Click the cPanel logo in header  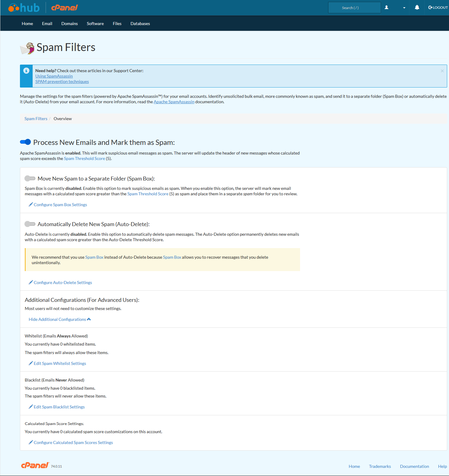click(64, 8)
